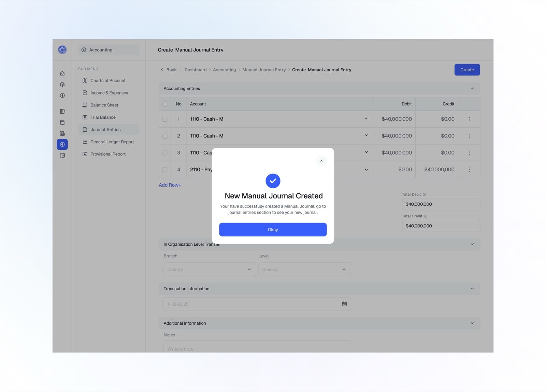Open the row 4 account dropdown
Viewport: 546px width, 392px height.
[x=366, y=170]
